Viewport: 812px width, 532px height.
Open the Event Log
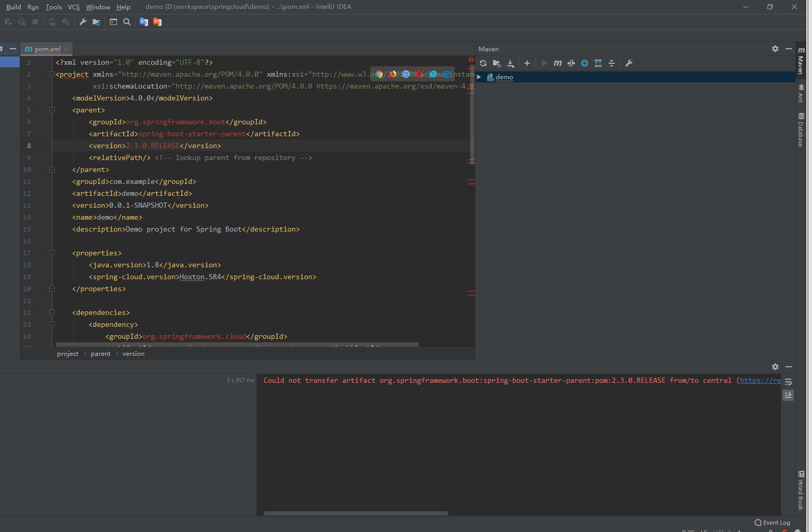click(772, 523)
